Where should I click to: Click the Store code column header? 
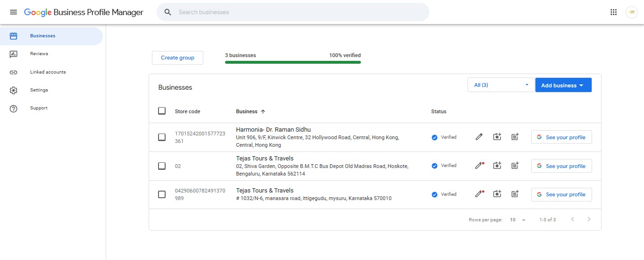(x=187, y=112)
